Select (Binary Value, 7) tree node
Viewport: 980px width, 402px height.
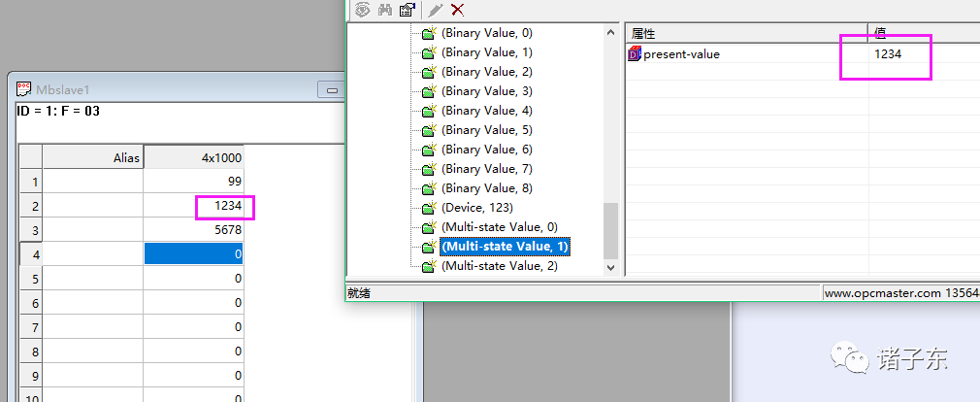[487, 168]
